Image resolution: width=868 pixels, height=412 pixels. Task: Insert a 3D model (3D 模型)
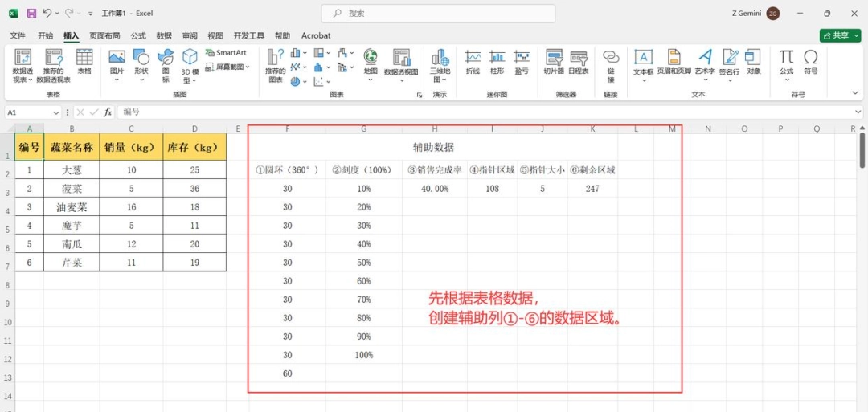click(190, 66)
